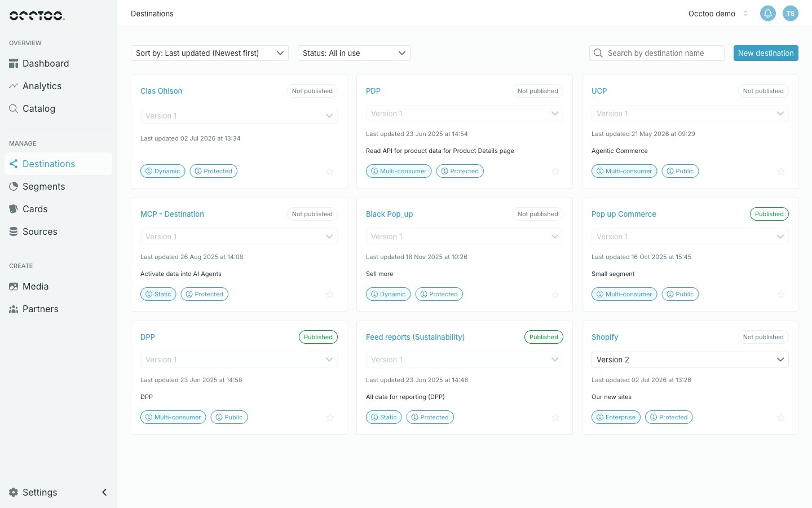
Task: Open the TS user avatar menu
Action: point(790,14)
